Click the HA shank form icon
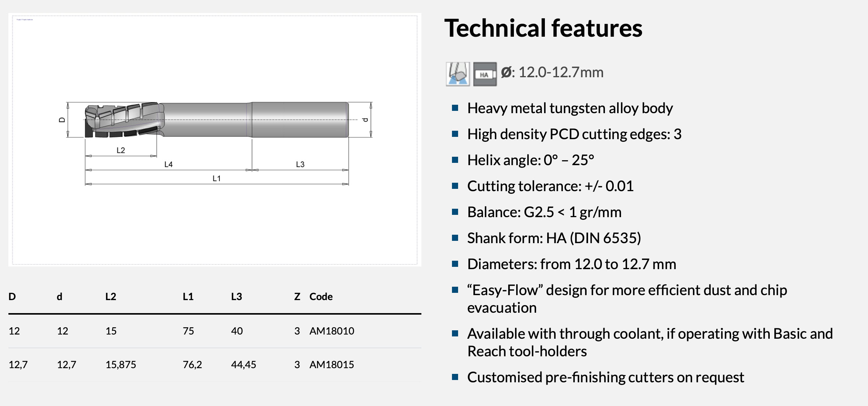868x406 pixels. (485, 74)
